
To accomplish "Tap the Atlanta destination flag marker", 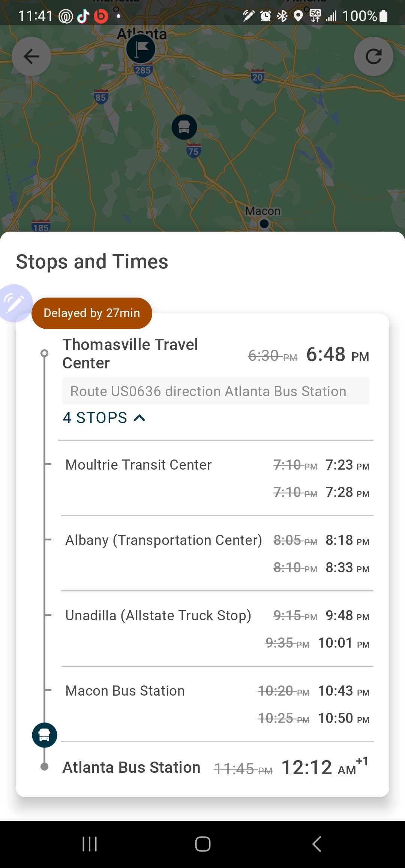I will tap(141, 49).
